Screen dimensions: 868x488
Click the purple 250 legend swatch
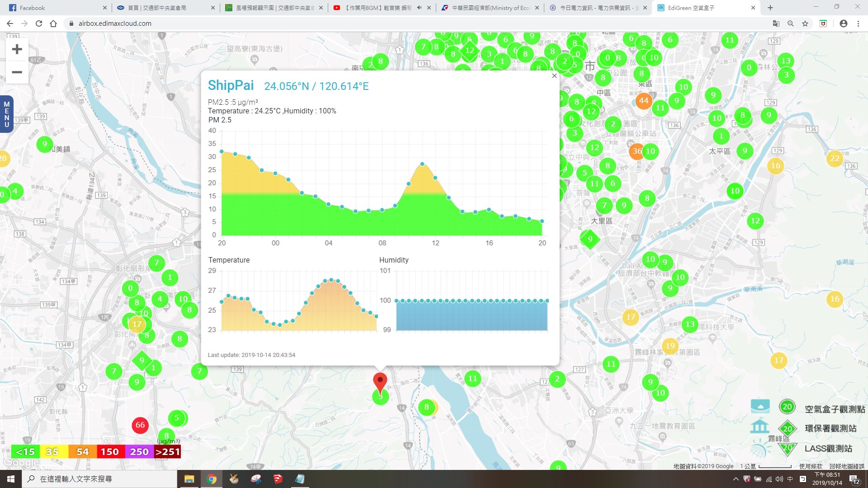(139, 451)
